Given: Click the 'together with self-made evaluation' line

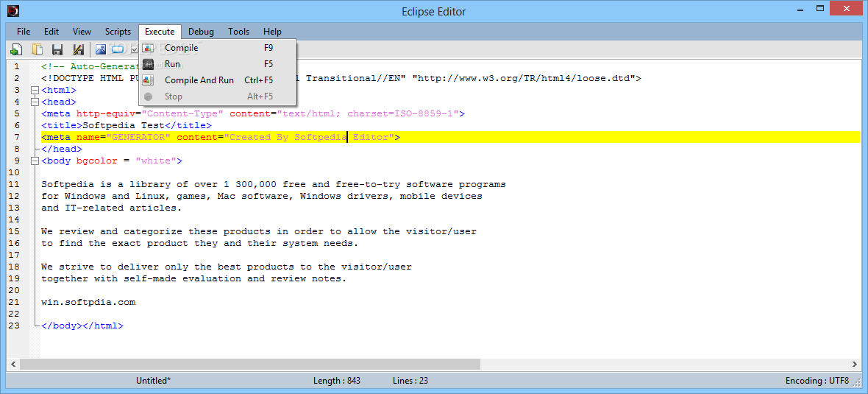Looking at the screenshot, I should (x=194, y=278).
